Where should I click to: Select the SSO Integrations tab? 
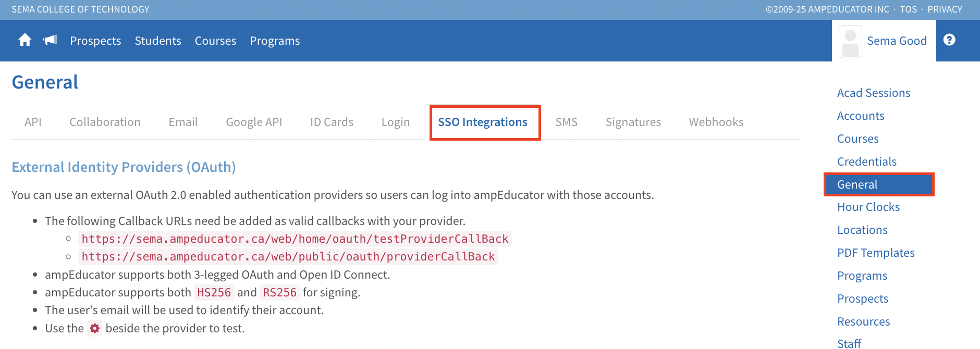483,122
